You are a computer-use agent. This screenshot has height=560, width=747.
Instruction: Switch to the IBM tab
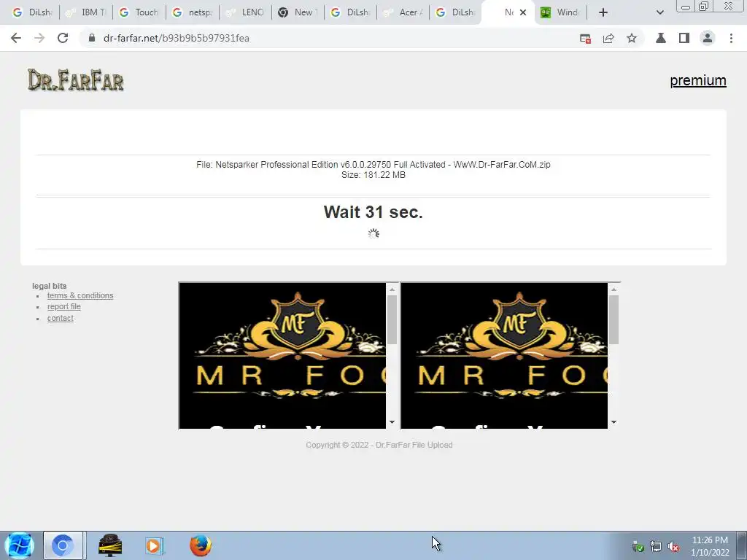86,12
